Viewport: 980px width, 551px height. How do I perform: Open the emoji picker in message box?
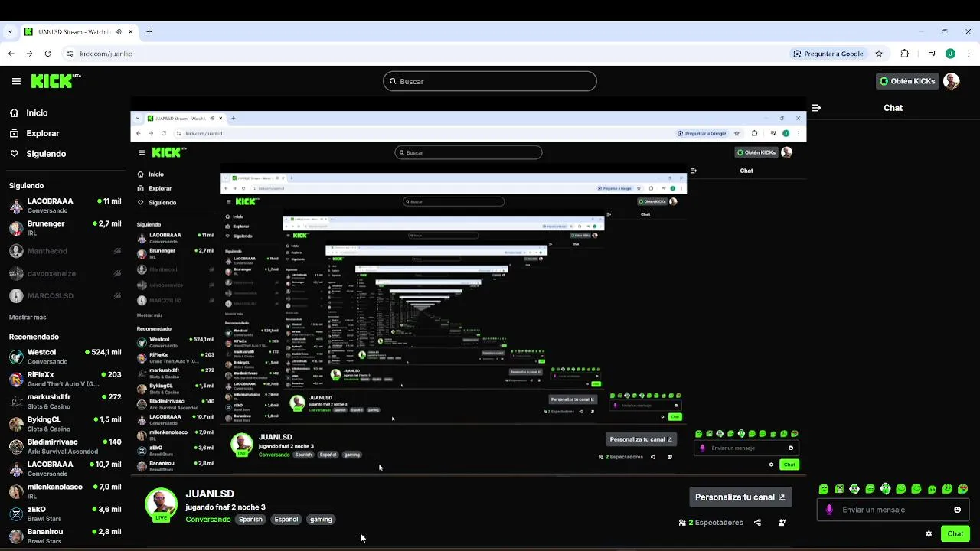pyautogui.click(x=957, y=510)
